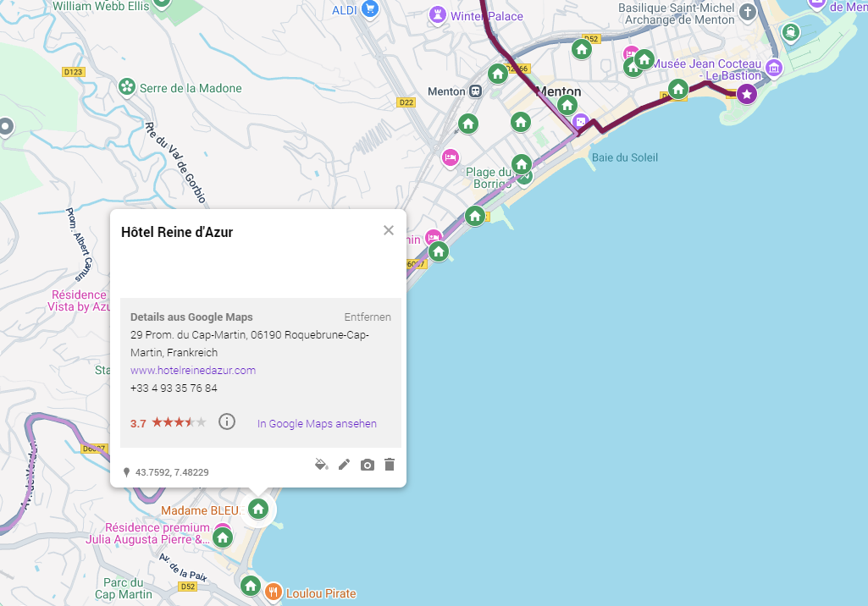Open the paint bucket style icon

pyautogui.click(x=321, y=465)
